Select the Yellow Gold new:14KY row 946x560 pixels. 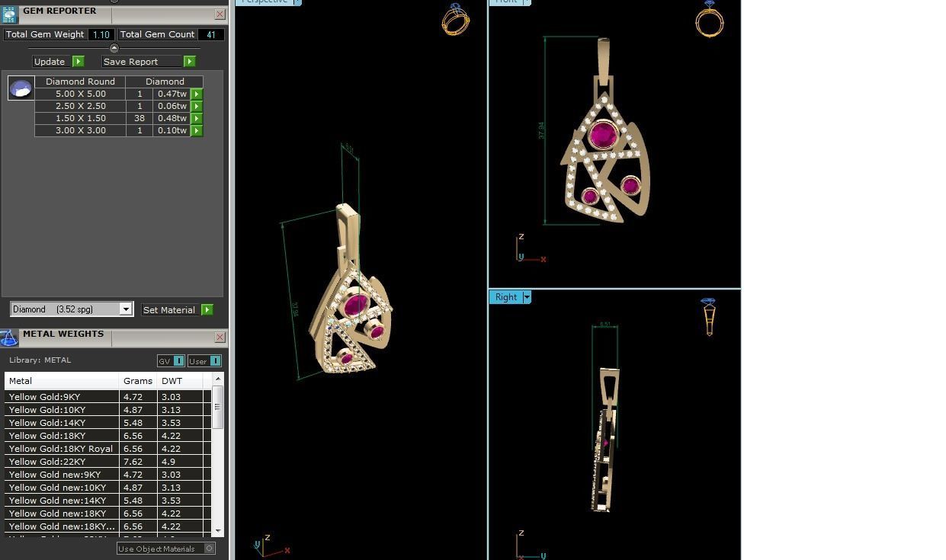107,501
